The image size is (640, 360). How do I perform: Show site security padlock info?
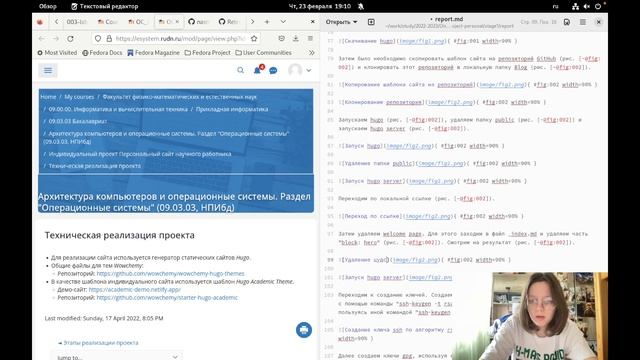109,39
